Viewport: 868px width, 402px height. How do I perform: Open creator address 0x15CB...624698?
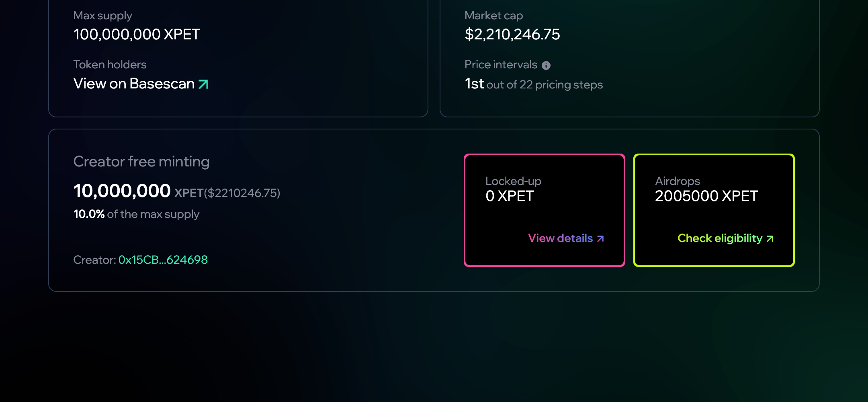tap(163, 260)
